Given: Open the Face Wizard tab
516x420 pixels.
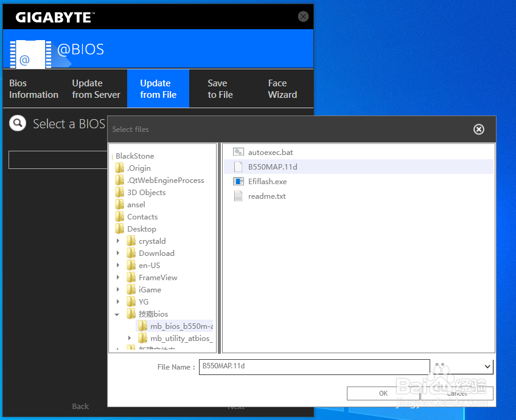Looking at the screenshot, I should (282, 89).
